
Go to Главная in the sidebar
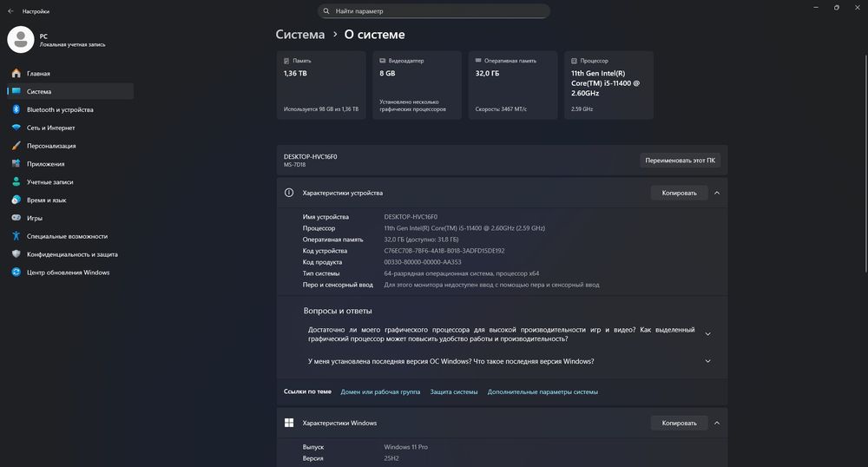pos(38,74)
